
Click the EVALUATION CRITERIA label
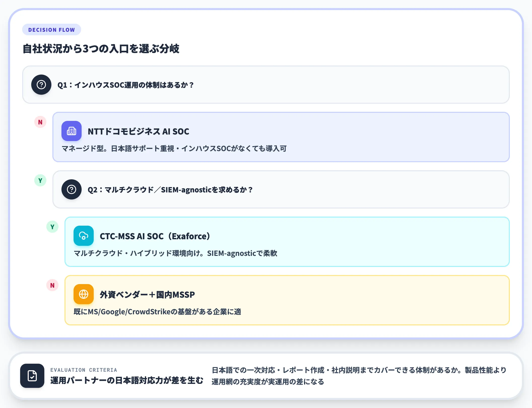point(84,370)
